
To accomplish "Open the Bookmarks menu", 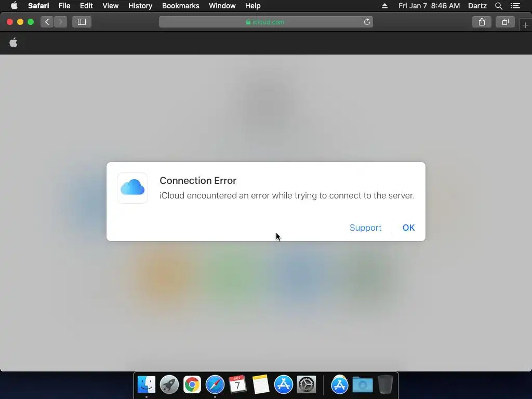I will click(180, 6).
